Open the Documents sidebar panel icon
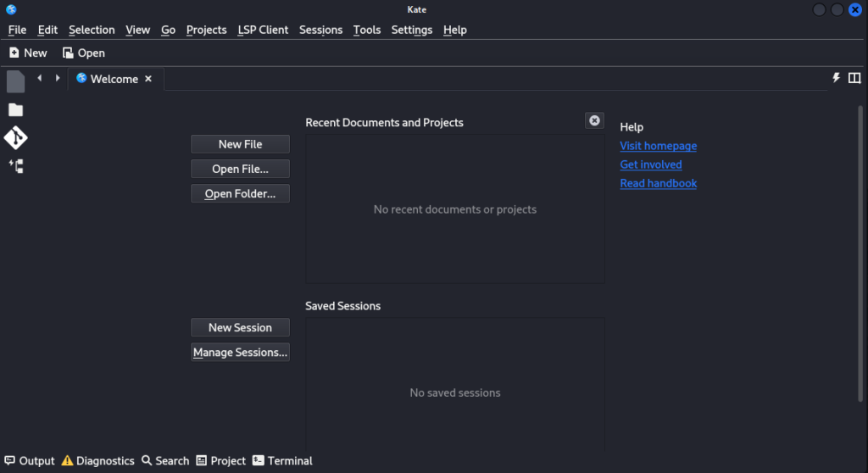 click(x=15, y=81)
